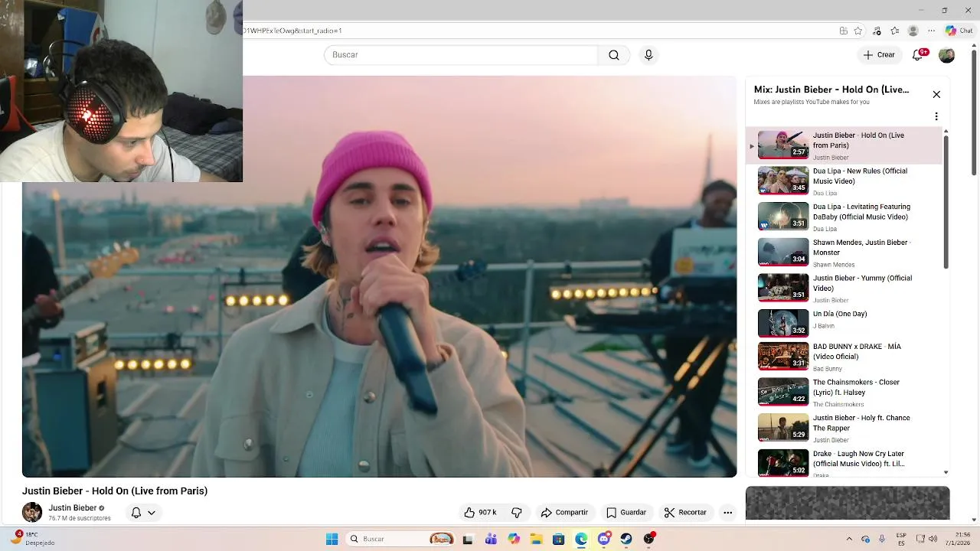Select Un Día (One Day) item

tap(844, 323)
